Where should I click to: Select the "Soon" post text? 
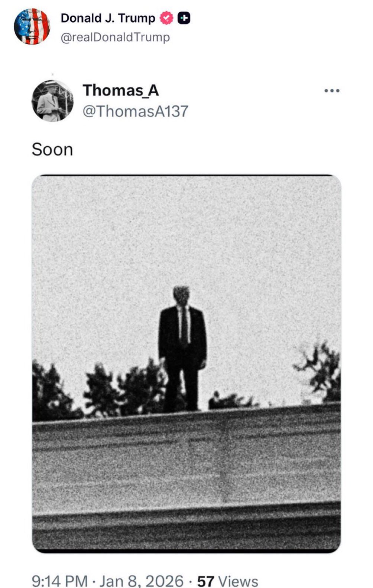click(52, 150)
